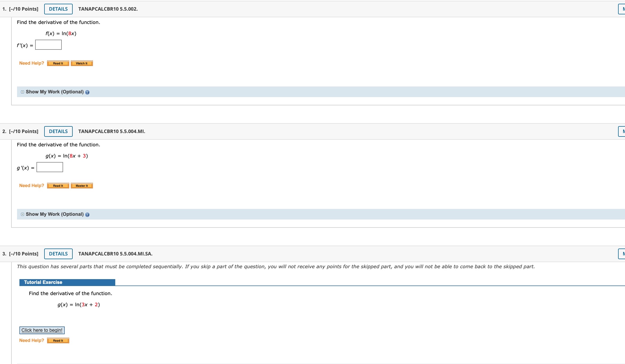625x364 pixels.
Task: Click the My Notes button for question 3
Action: coord(623,254)
